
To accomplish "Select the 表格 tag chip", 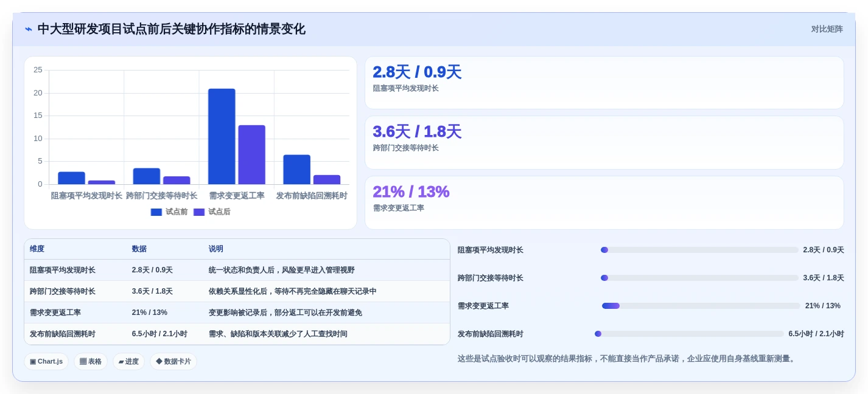I will point(91,361).
